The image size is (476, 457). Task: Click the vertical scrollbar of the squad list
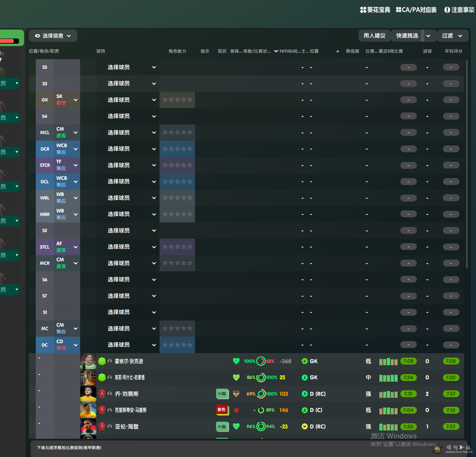tap(467, 164)
